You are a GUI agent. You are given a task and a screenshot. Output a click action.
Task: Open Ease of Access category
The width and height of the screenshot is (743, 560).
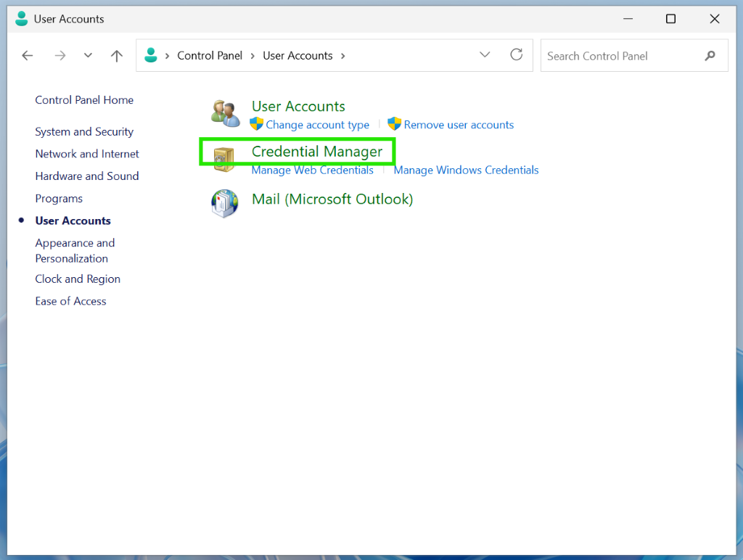tap(70, 301)
